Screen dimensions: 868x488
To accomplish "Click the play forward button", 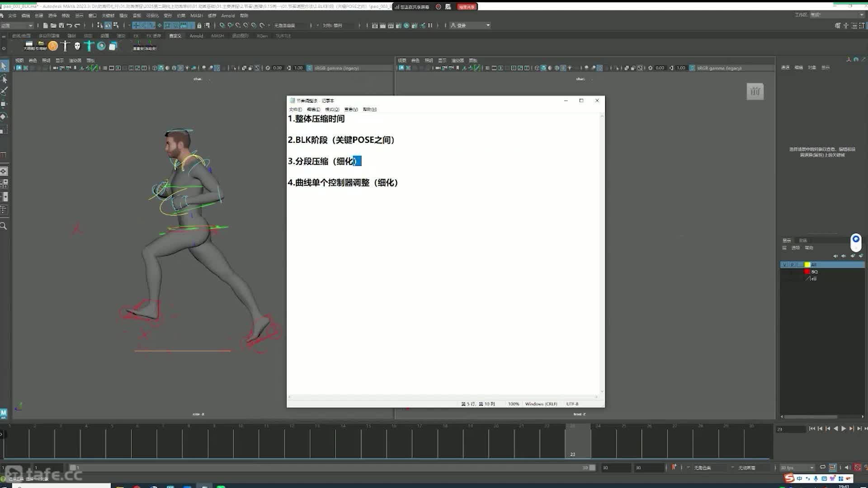I will (844, 428).
